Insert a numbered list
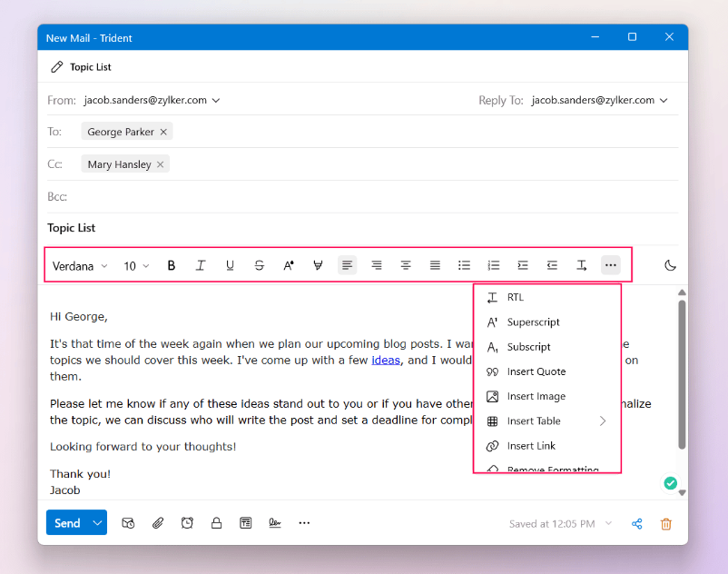This screenshot has height=574, width=728. pyautogui.click(x=494, y=265)
